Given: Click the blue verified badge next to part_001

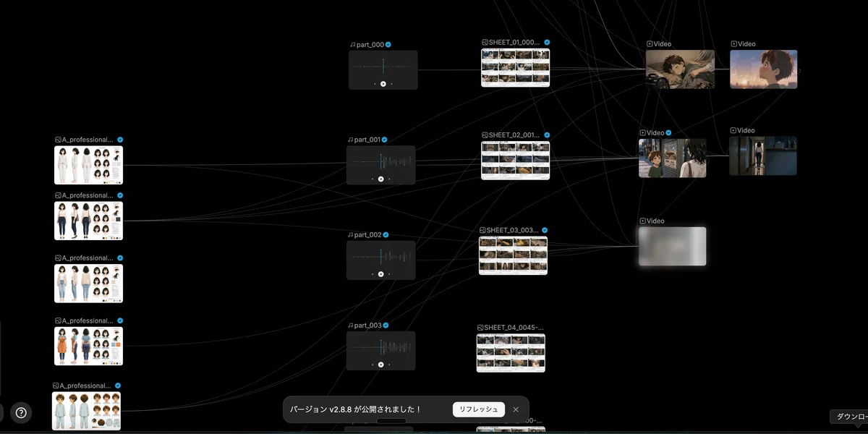Looking at the screenshot, I should coord(385,140).
